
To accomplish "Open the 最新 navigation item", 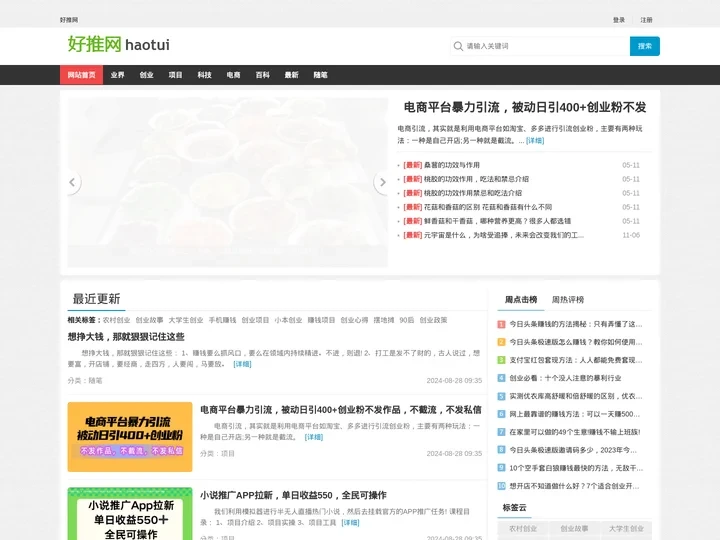I will pyautogui.click(x=292, y=75).
